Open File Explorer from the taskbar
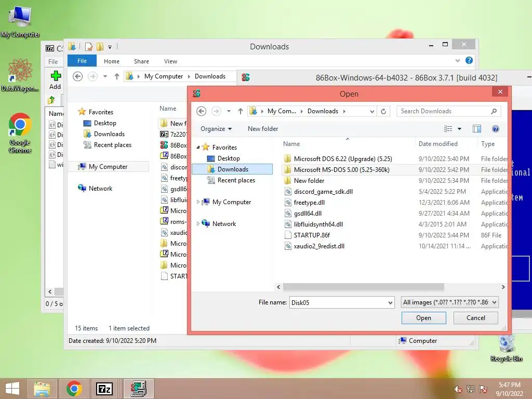The width and height of the screenshot is (532, 399). (42, 389)
